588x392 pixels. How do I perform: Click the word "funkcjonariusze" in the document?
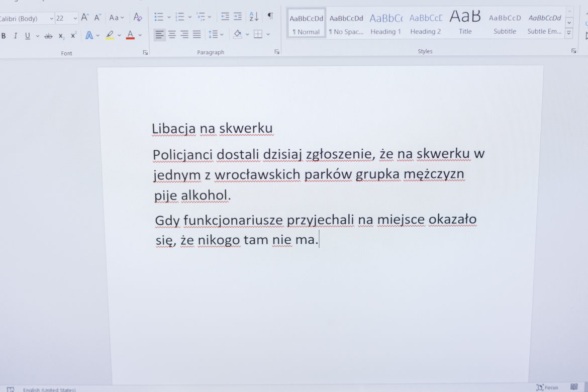[233, 220]
